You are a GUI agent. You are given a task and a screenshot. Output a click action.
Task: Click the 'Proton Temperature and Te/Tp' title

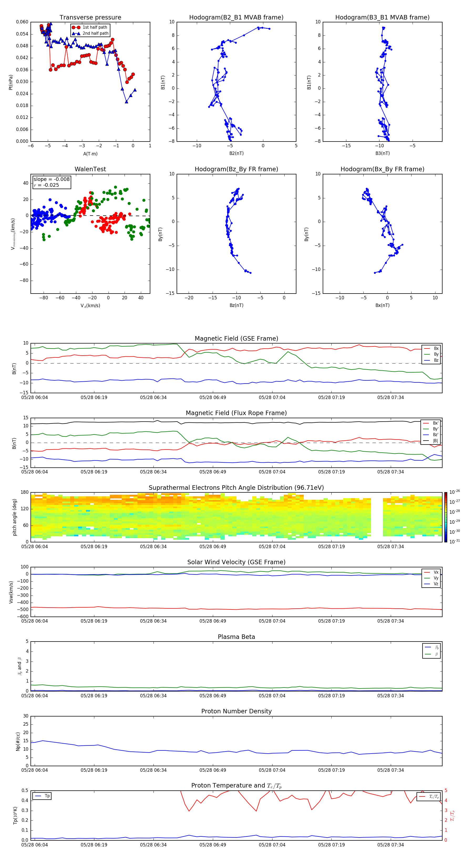[x=236, y=785]
